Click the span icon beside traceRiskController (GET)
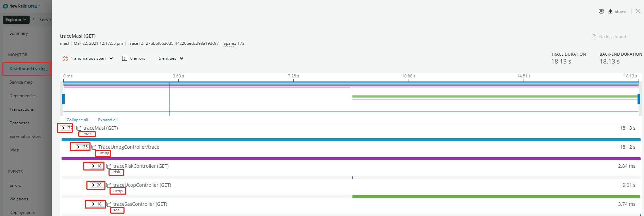 point(109,166)
